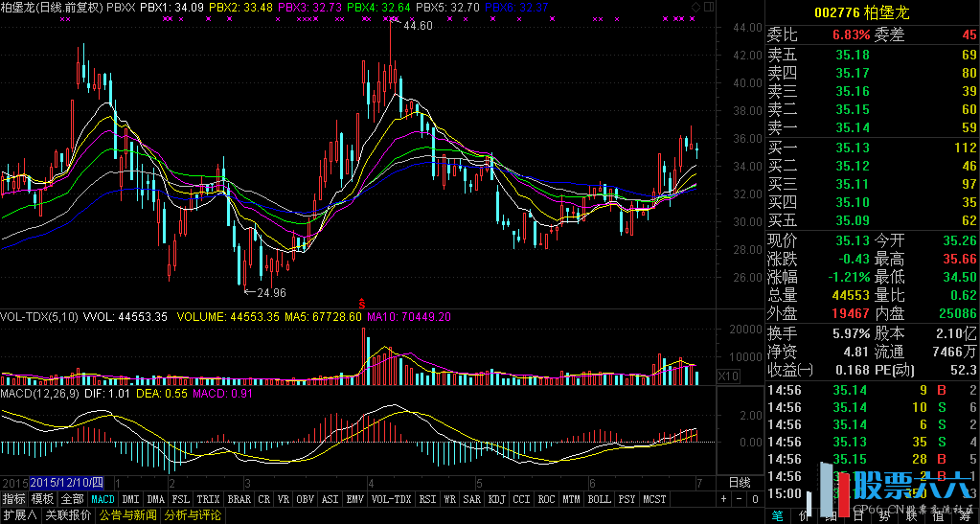Click the 关联报价 button
This screenshot has width=980, height=524.
[68, 514]
